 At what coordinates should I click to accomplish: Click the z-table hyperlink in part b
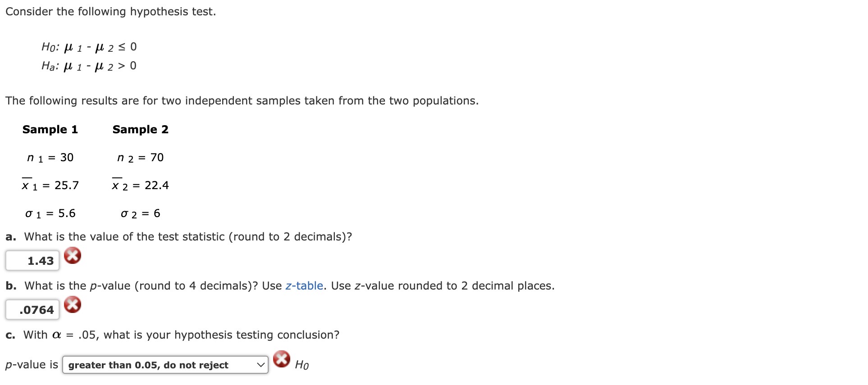click(305, 285)
